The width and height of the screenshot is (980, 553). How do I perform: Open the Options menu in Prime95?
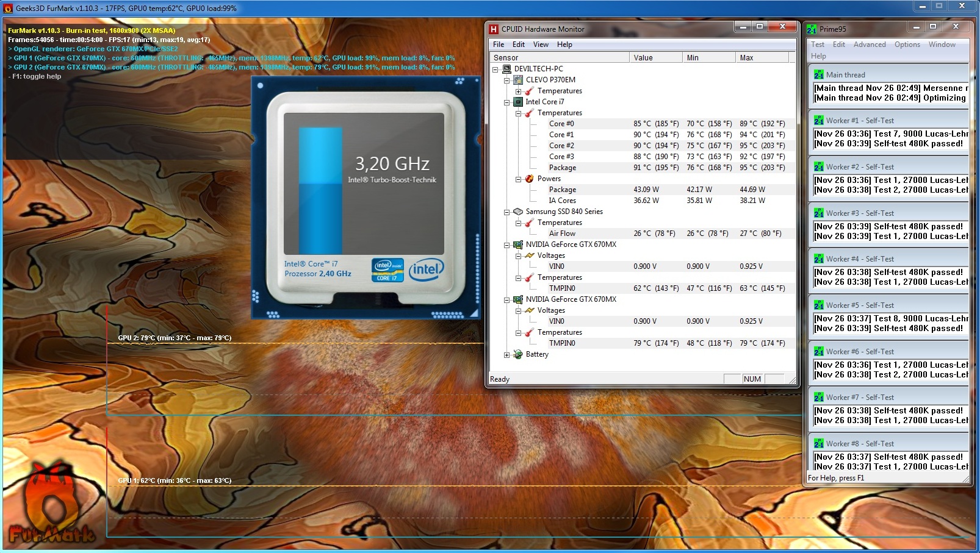(x=907, y=45)
